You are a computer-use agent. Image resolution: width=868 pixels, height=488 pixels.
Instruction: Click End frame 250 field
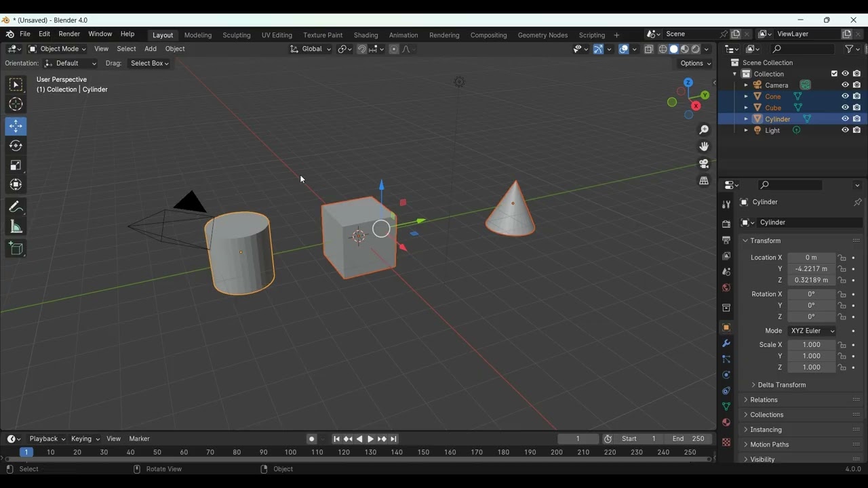click(688, 439)
